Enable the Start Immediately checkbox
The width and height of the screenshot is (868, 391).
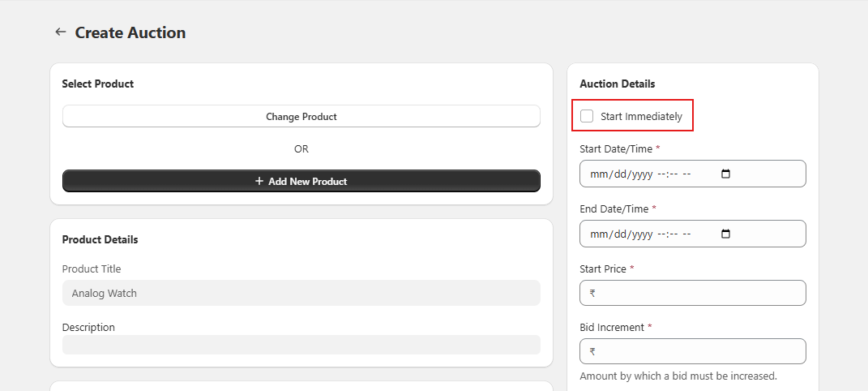tap(587, 116)
